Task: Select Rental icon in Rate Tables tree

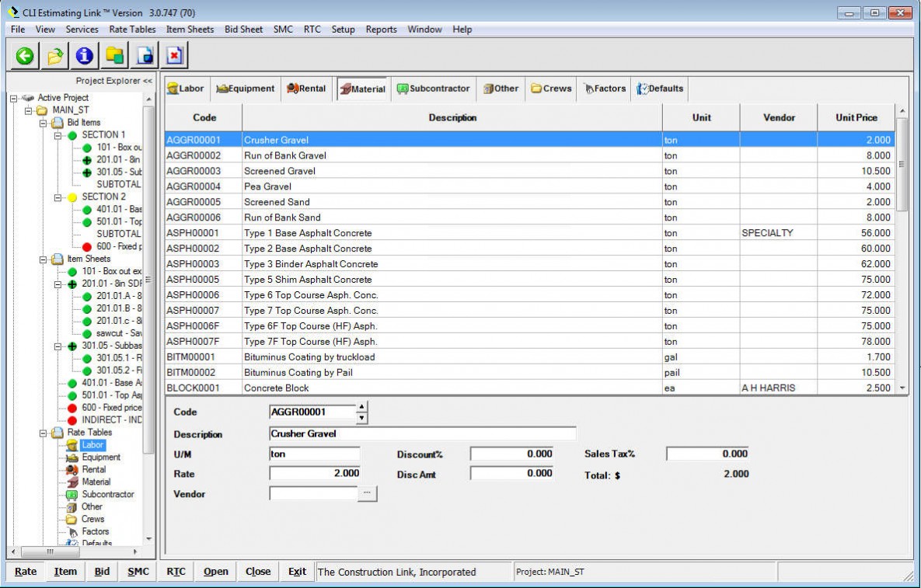Action: [72, 469]
